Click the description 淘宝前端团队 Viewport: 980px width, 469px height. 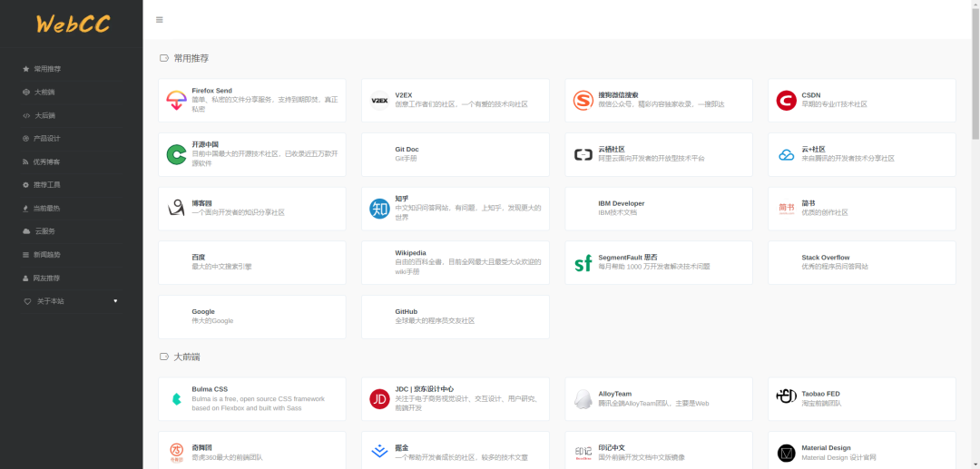click(x=822, y=404)
